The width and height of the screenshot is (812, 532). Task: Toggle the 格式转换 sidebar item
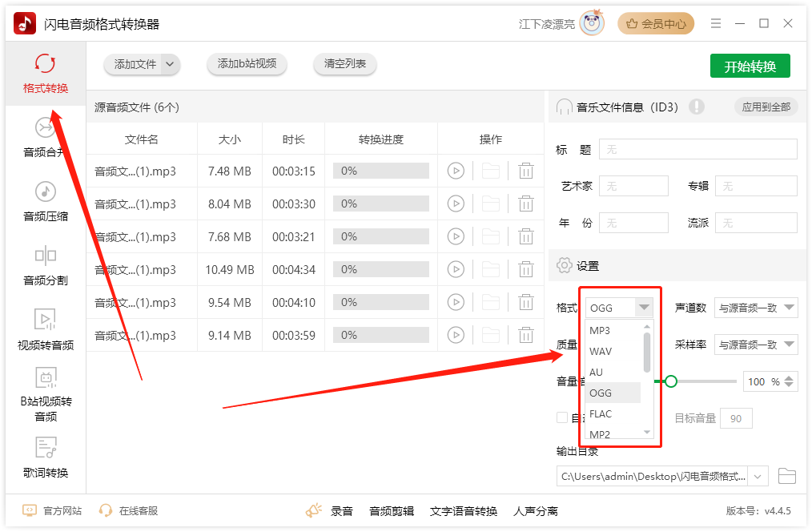click(45, 73)
